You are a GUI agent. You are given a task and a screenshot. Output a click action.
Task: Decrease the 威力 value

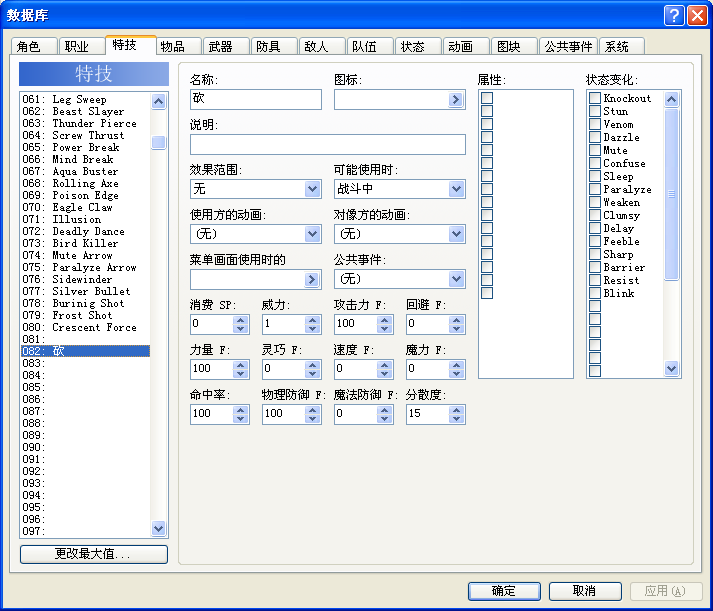[312, 329]
